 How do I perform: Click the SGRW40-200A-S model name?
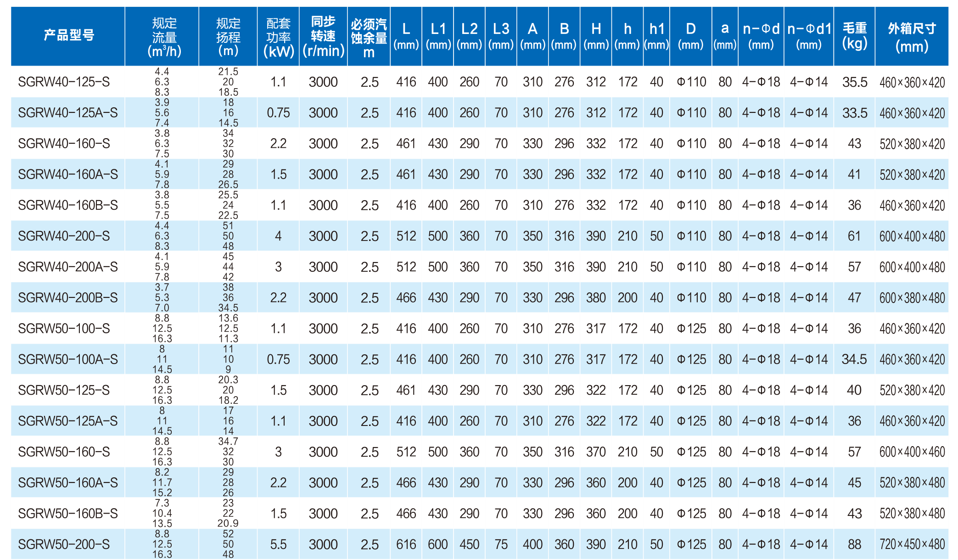67,267
